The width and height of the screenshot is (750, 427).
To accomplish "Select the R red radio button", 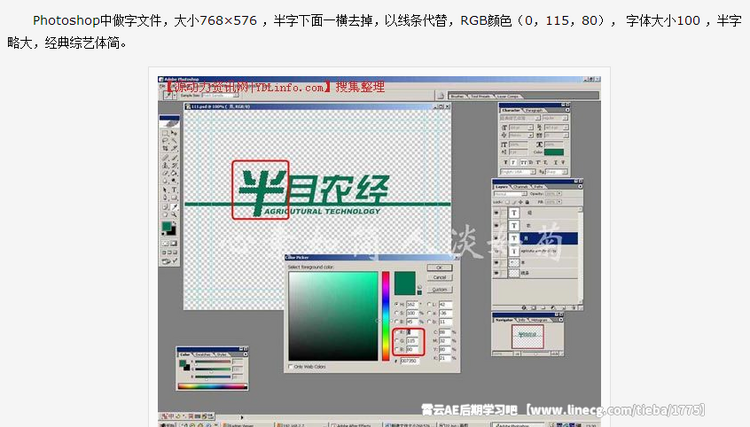I will tap(397, 332).
